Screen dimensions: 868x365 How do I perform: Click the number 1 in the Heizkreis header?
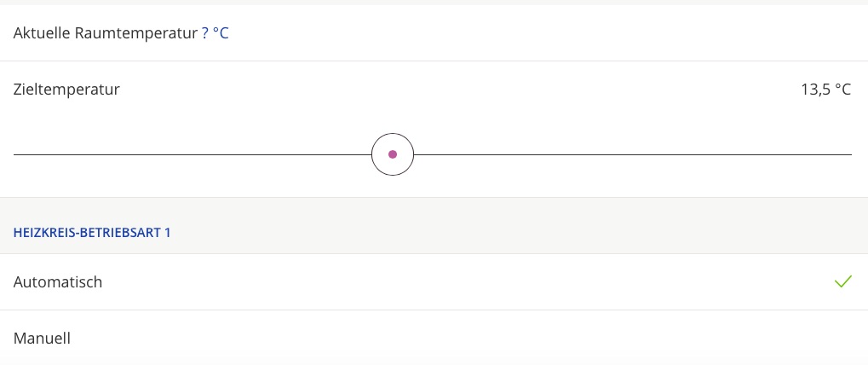(x=167, y=232)
